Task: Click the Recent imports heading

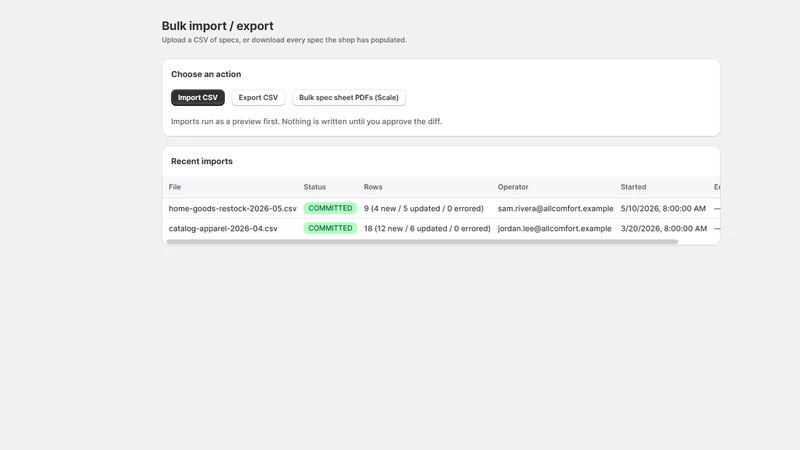Action: pyautogui.click(x=202, y=161)
